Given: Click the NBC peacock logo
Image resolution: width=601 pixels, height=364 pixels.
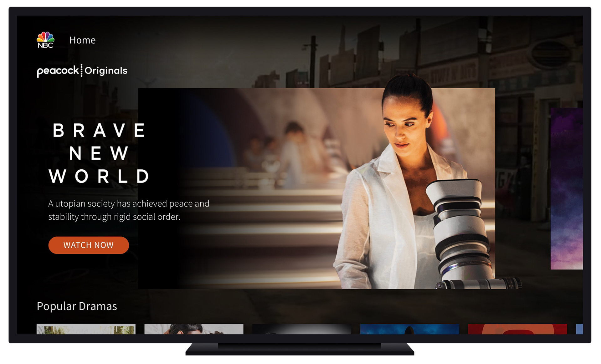Looking at the screenshot, I should pyautogui.click(x=45, y=40).
